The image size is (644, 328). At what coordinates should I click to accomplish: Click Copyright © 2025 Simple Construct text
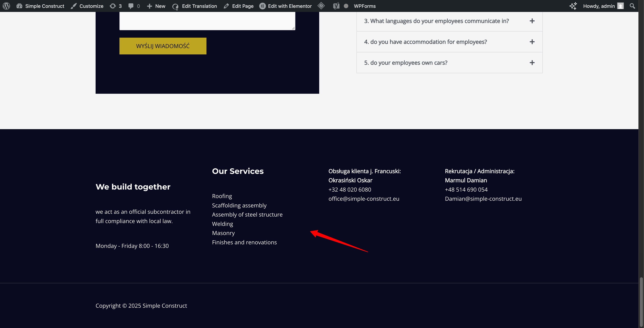pyautogui.click(x=141, y=306)
